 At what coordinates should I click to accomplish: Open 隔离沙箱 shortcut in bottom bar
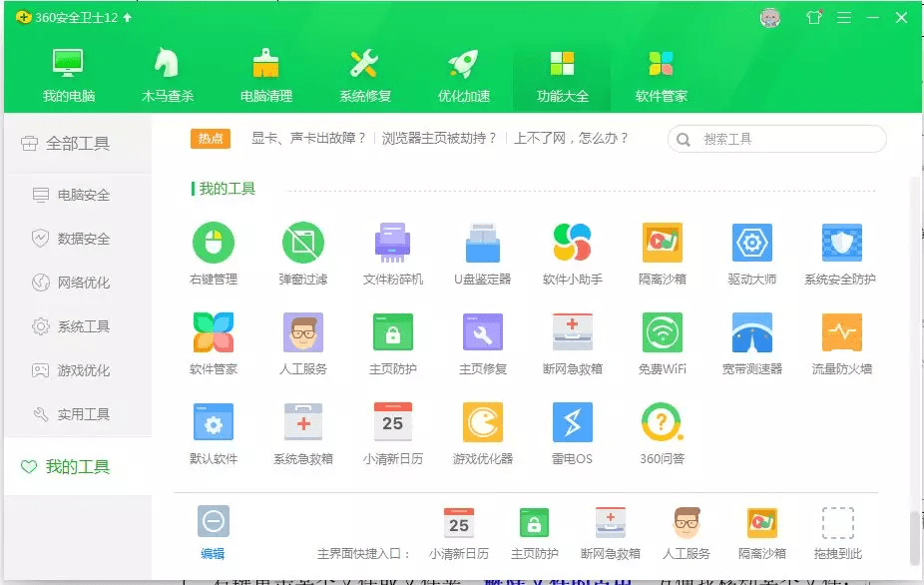point(762,533)
